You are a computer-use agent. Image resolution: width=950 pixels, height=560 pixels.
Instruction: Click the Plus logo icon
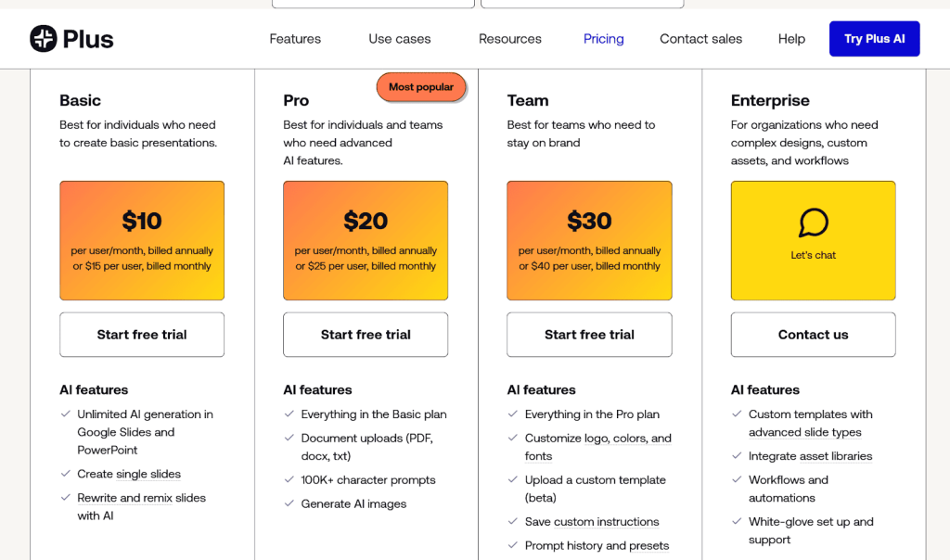click(x=44, y=39)
